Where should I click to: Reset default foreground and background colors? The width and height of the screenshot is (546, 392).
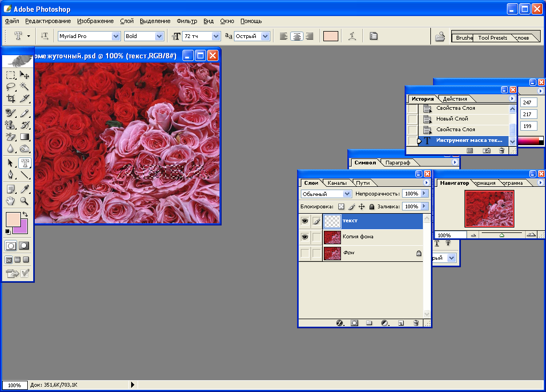coord(7,231)
